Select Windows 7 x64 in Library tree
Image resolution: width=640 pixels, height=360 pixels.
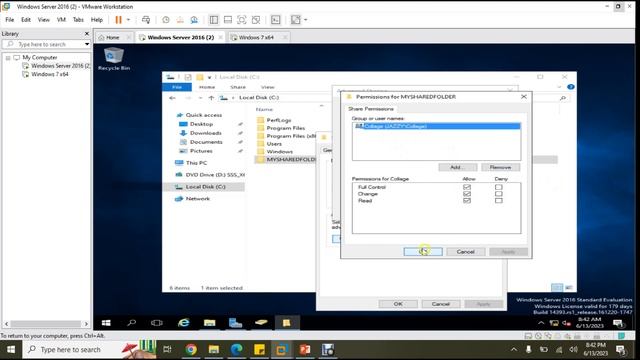coord(46,74)
